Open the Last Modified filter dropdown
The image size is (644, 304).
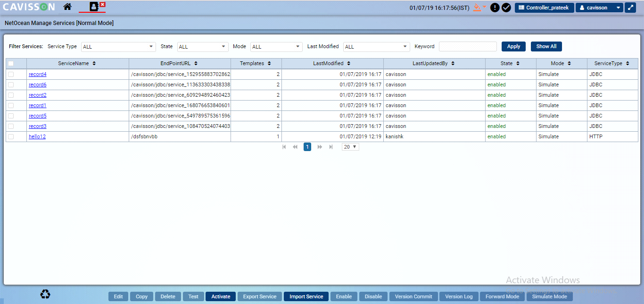377,47
